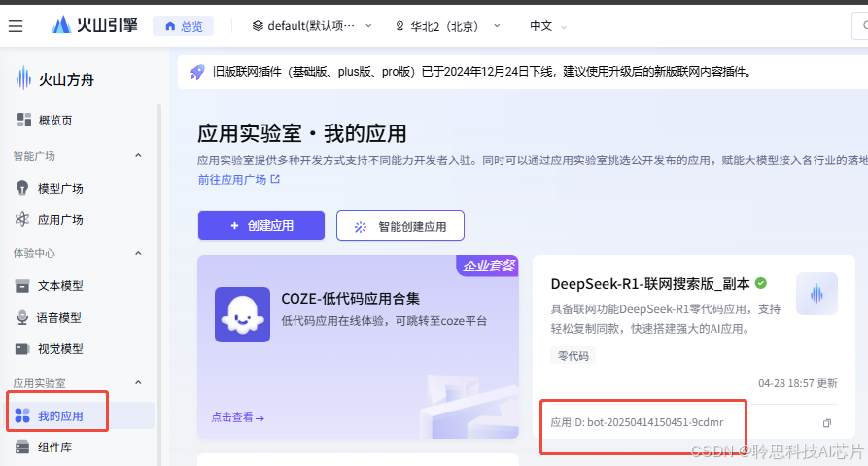Screen dimensions: 868x466
Task: Click the 智能创建应用 button
Action: pos(400,226)
